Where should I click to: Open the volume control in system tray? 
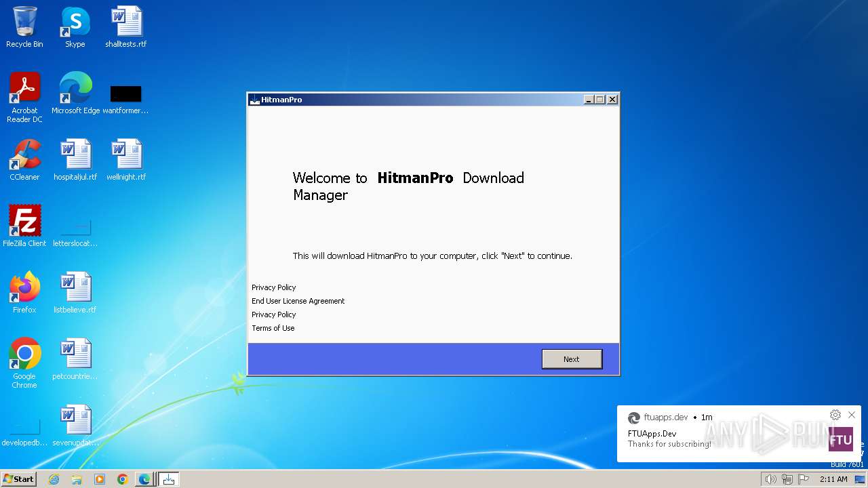770,479
